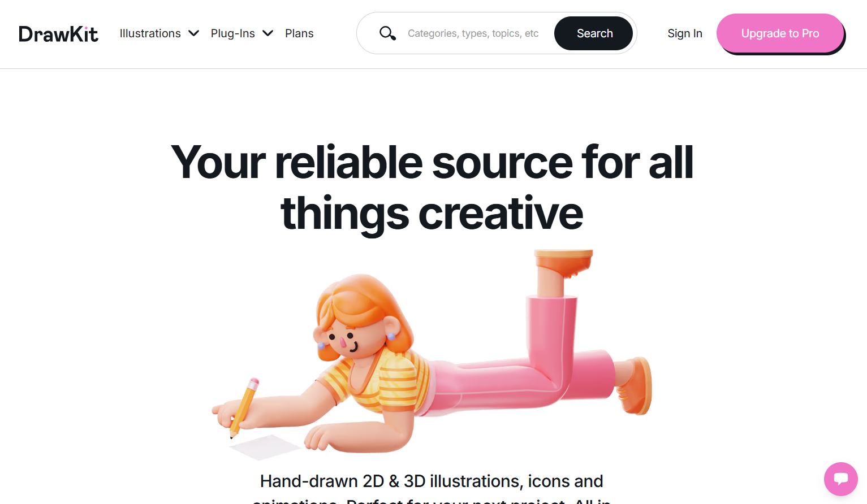Image resolution: width=867 pixels, height=504 pixels.
Task: Click the paper sheet under the pencil
Action: (264, 447)
